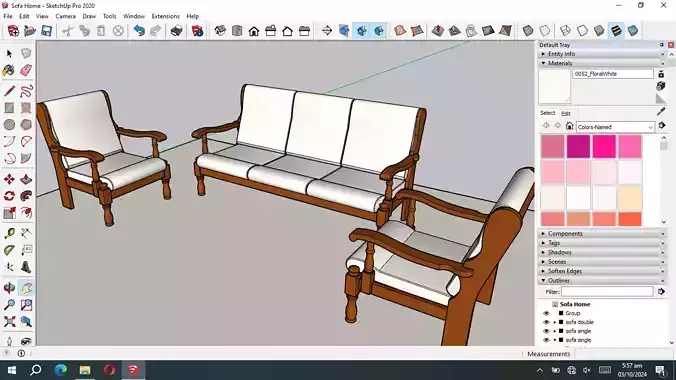This screenshot has width=676, height=380.
Task: Select the Circle tool
Action: 9,125
